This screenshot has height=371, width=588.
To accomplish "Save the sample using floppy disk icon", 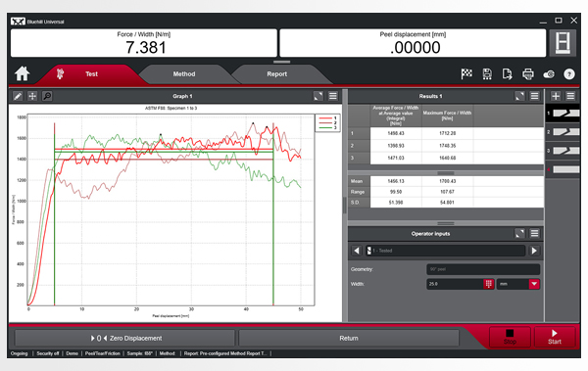I will coord(487,73).
